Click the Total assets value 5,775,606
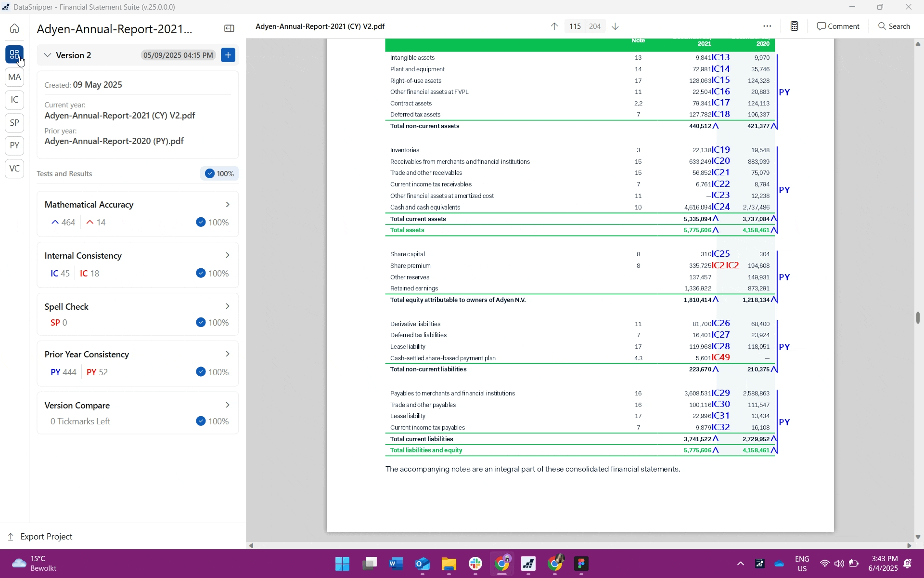 tap(697, 230)
